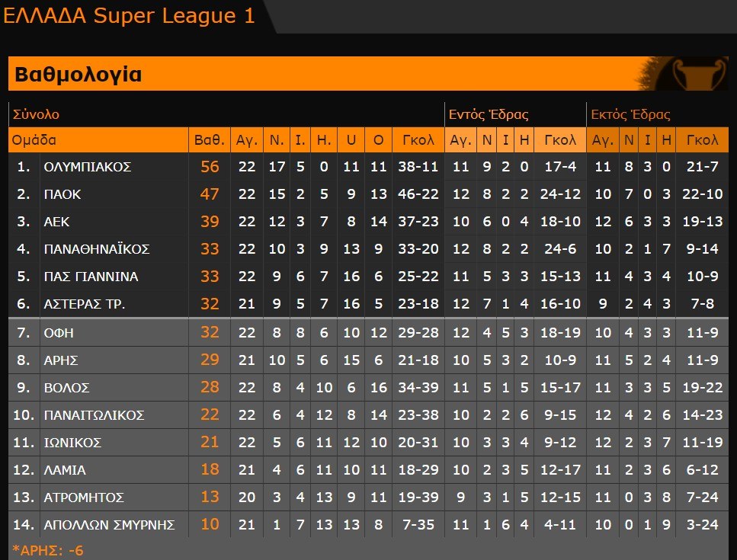Open ΒΟΛΟΣ team entry
This screenshot has height=560, width=737.
(67, 388)
